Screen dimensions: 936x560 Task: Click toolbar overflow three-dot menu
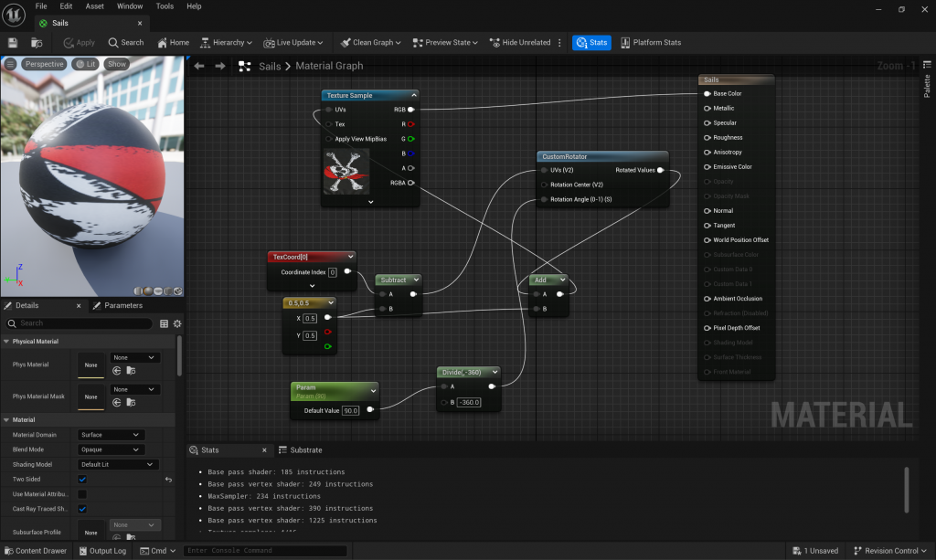click(559, 42)
